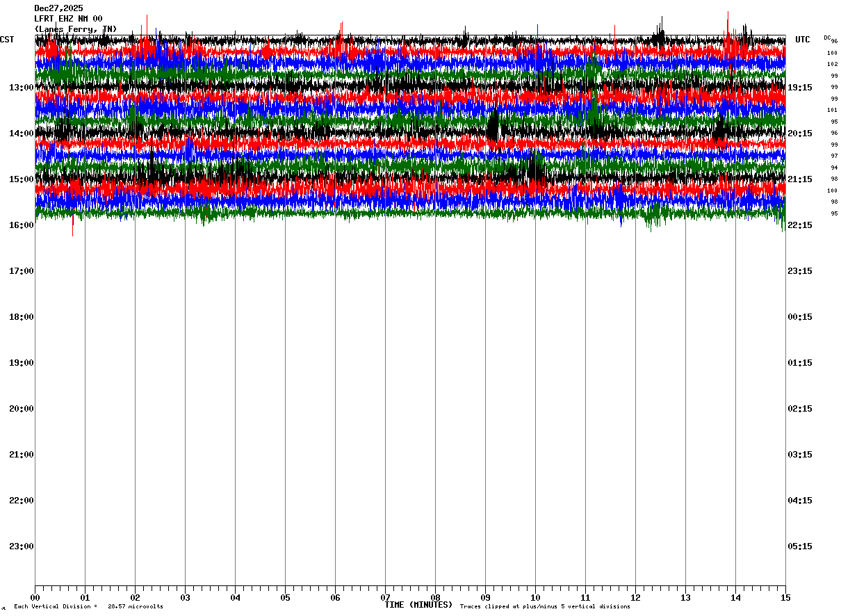
Task: Click the 04:15 UTC time label
Action: click(x=800, y=501)
